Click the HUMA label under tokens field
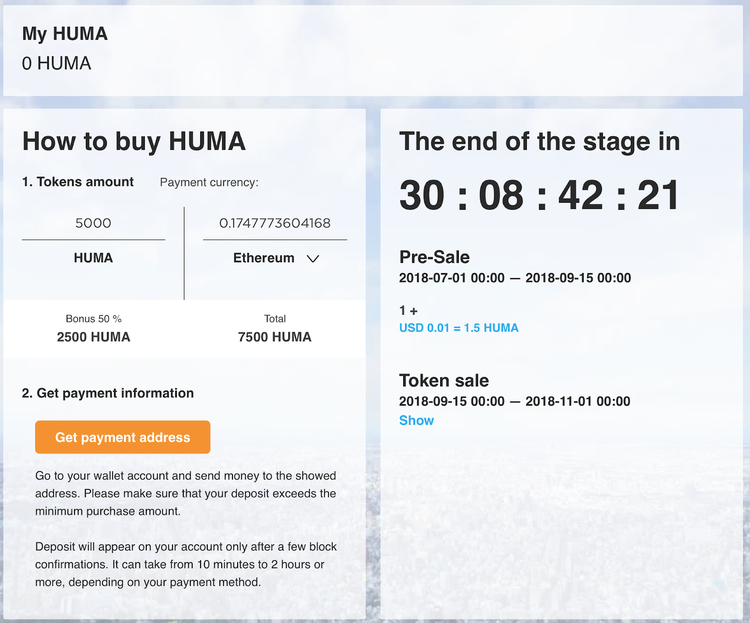 (93, 258)
